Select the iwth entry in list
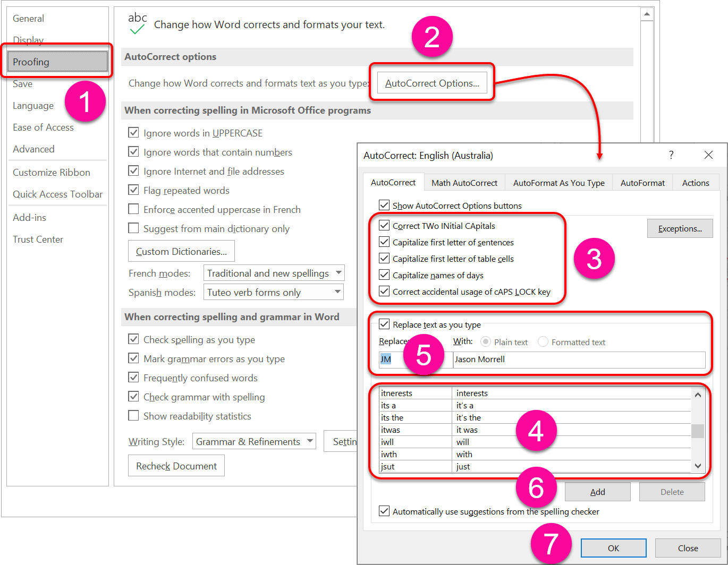 (x=535, y=455)
